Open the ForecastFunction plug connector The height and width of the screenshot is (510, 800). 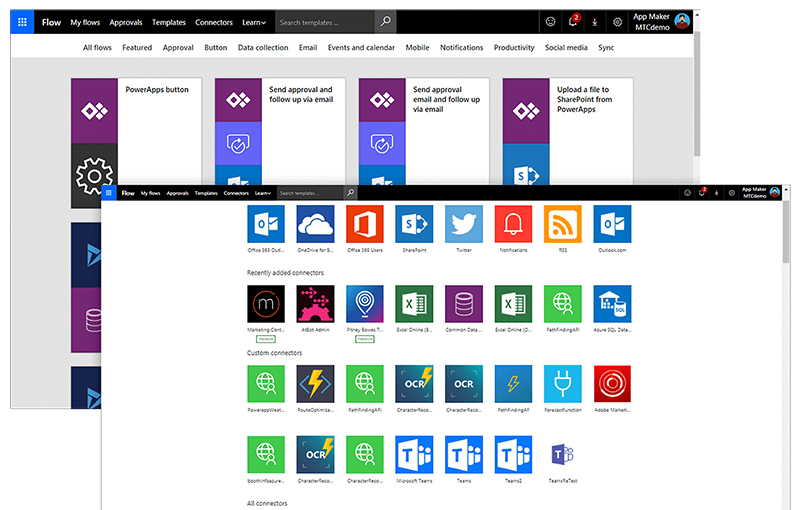click(x=563, y=385)
